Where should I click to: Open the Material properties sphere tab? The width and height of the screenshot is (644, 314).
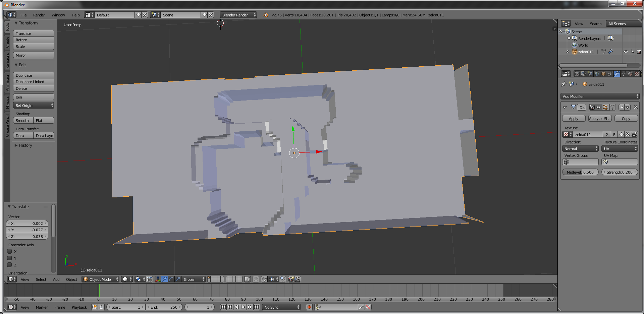(630, 74)
